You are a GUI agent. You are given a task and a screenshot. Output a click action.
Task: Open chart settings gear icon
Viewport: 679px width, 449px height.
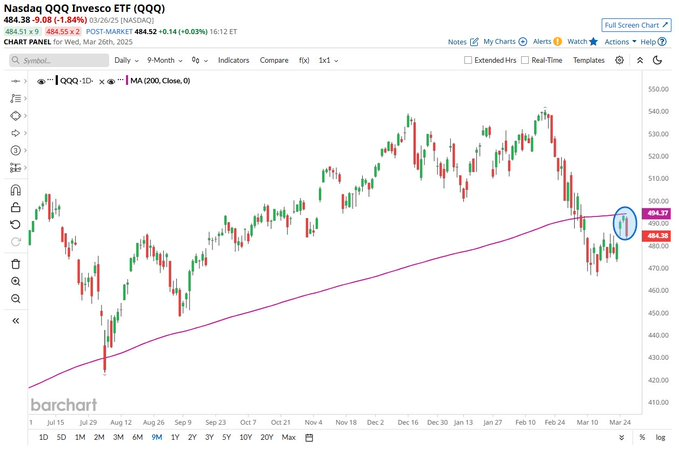click(620, 60)
